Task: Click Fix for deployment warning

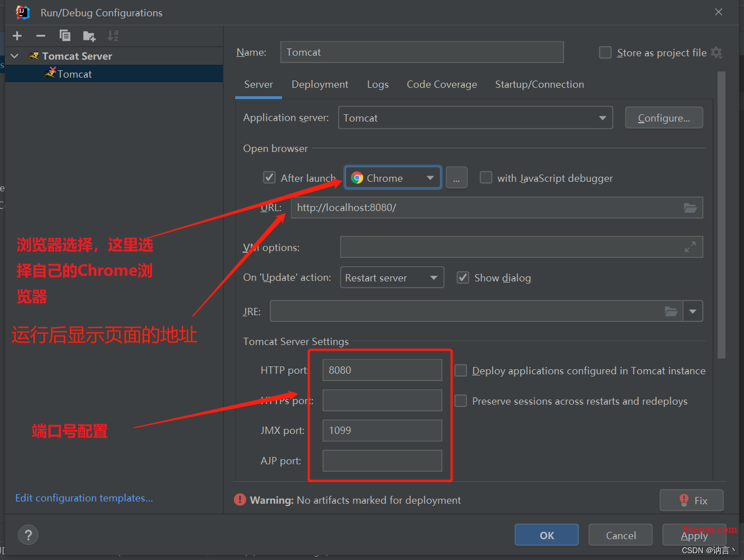Action: 692,500
